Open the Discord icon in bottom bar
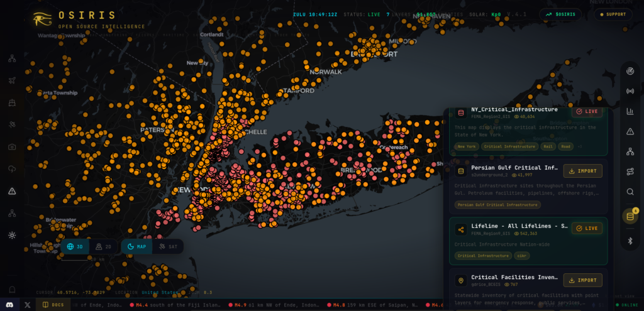The height and width of the screenshot is (311, 644). (9, 305)
